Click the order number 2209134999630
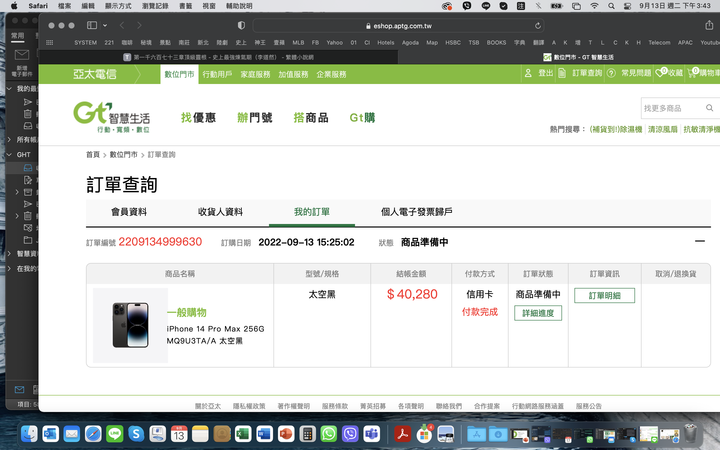Viewport: 720px width, 450px height. 160,242
